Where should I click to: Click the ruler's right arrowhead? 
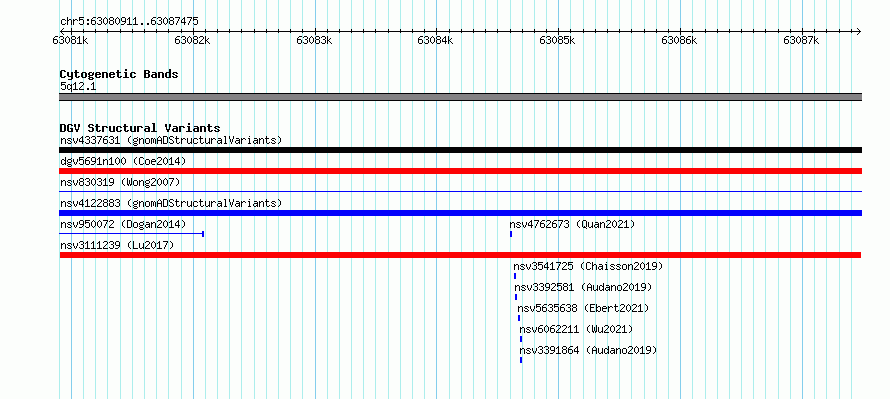click(x=858, y=31)
